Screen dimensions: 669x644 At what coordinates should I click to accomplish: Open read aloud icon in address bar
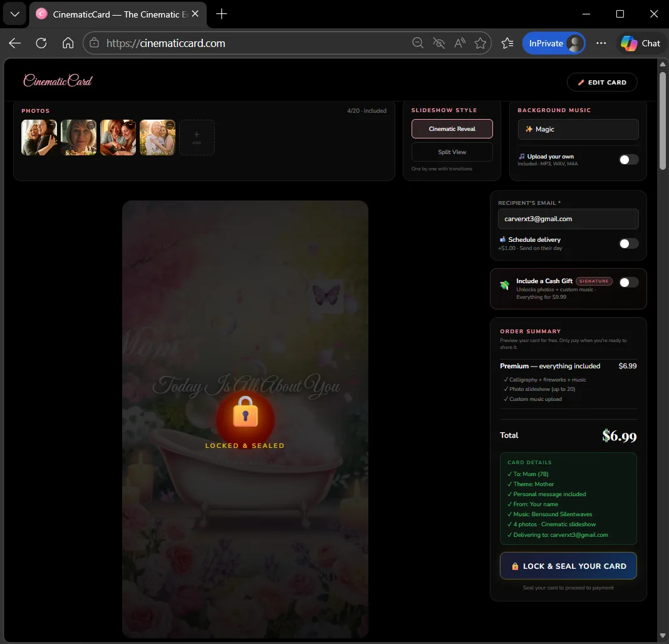[460, 43]
